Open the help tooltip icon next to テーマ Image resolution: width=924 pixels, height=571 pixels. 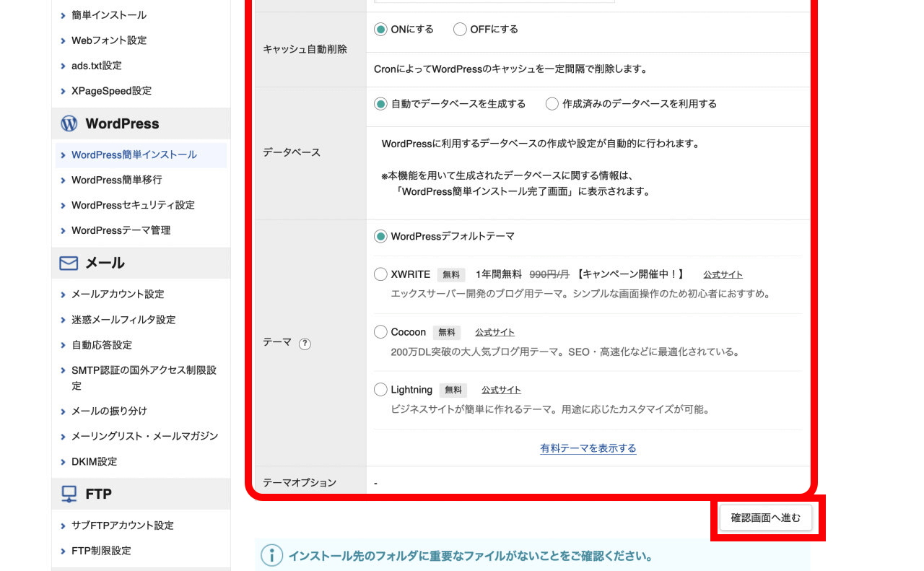click(x=304, y=344)
